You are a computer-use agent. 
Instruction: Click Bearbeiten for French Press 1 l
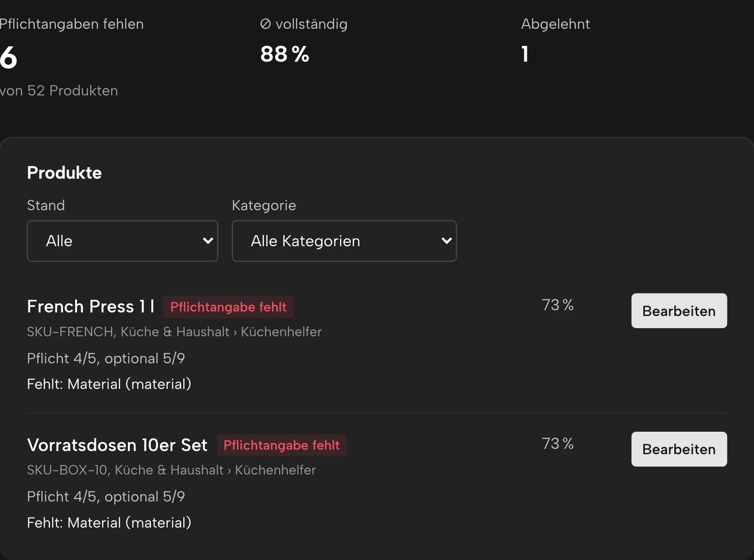point(679,311)
